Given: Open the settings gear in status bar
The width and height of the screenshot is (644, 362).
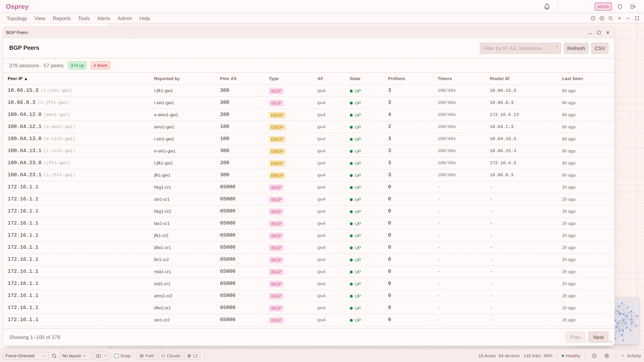Looking at the screenshot, I should coord(607,356).
